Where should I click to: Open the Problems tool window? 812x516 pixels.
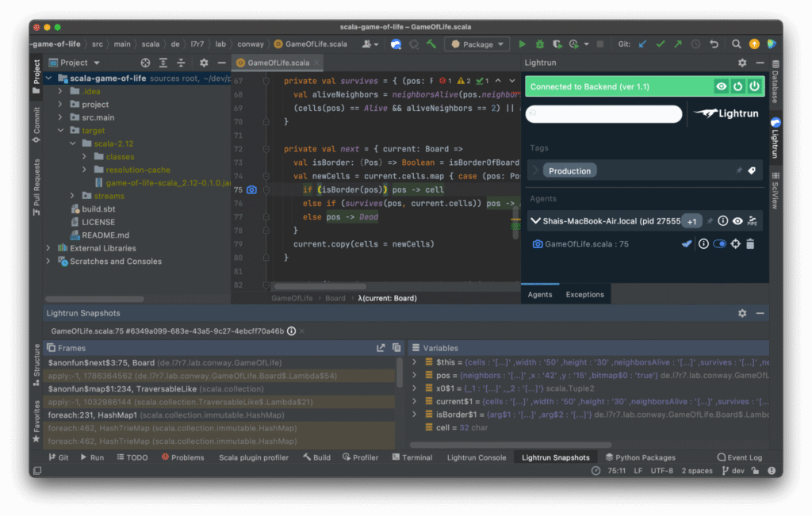182,457
